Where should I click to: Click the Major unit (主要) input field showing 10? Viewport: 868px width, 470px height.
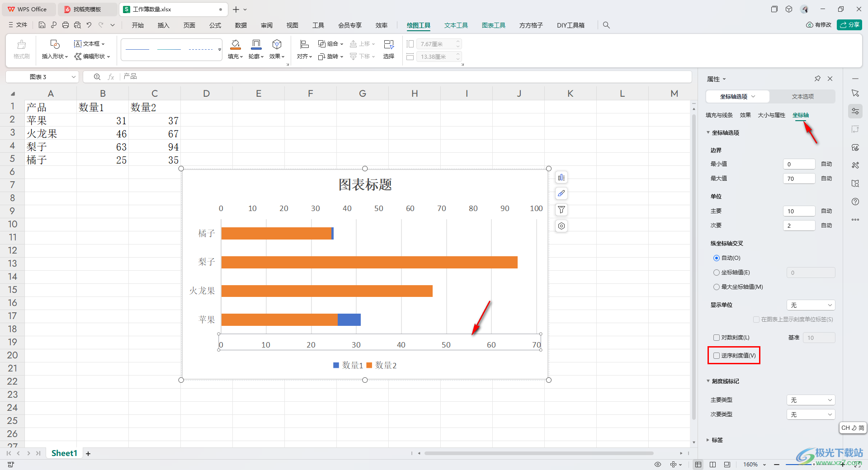(799, 211)
